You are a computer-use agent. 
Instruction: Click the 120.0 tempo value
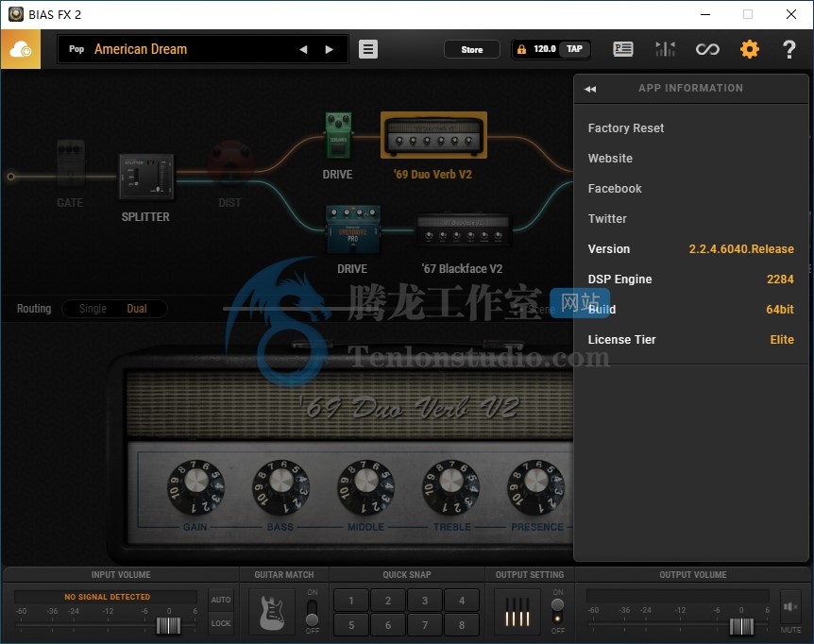point(545,49)
